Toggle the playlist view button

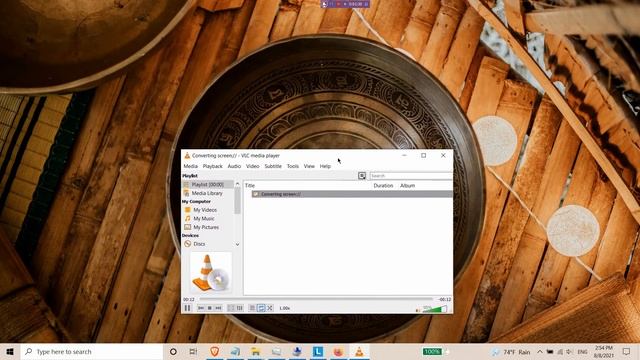pyautogui.click(x=252, y=308)
